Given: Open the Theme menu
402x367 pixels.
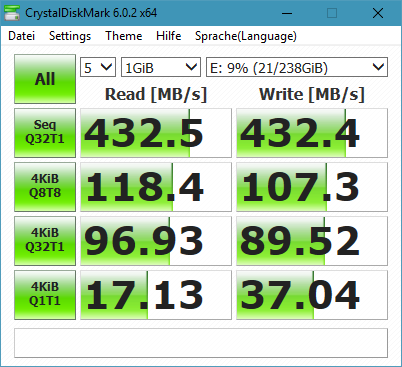Looking at the screenshot, I should pos(124,36).
